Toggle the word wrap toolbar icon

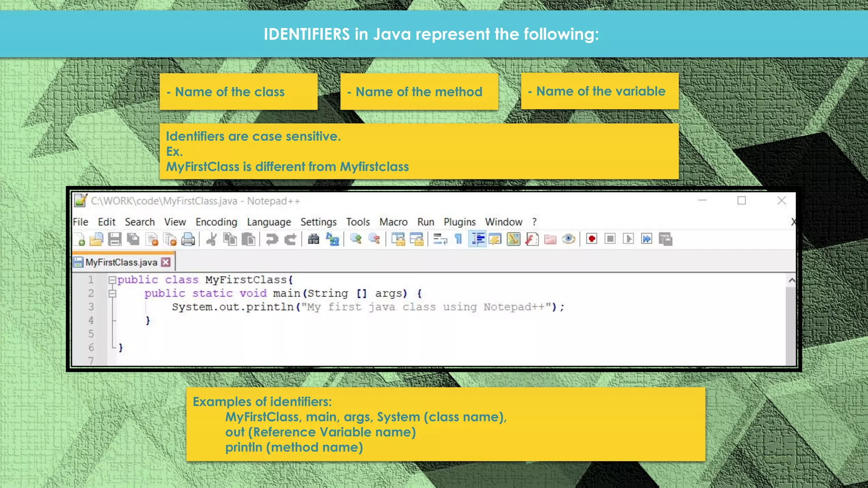[x=440, y=240]
